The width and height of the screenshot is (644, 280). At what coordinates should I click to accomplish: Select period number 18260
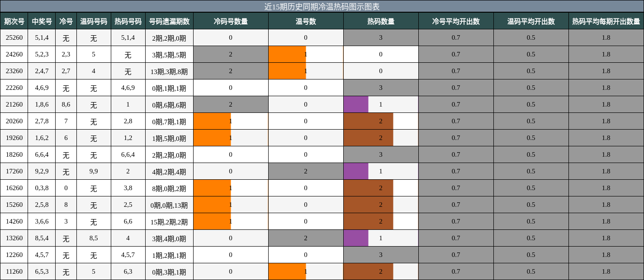coord(14,155)
